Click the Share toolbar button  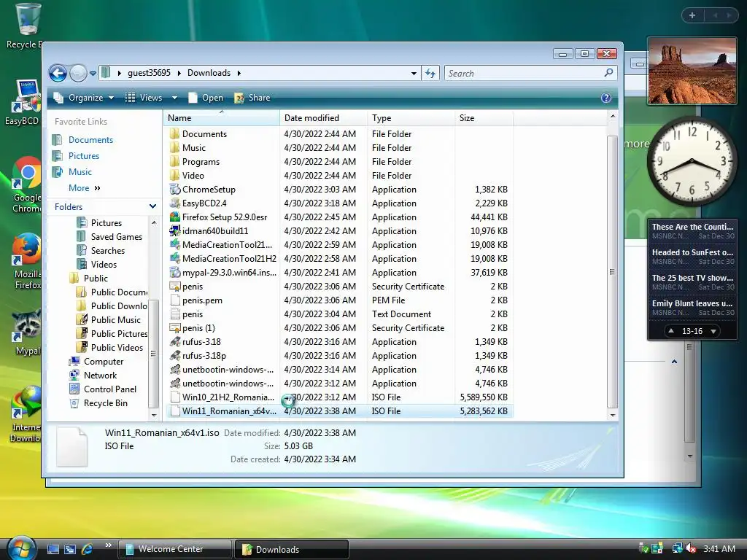252,98
